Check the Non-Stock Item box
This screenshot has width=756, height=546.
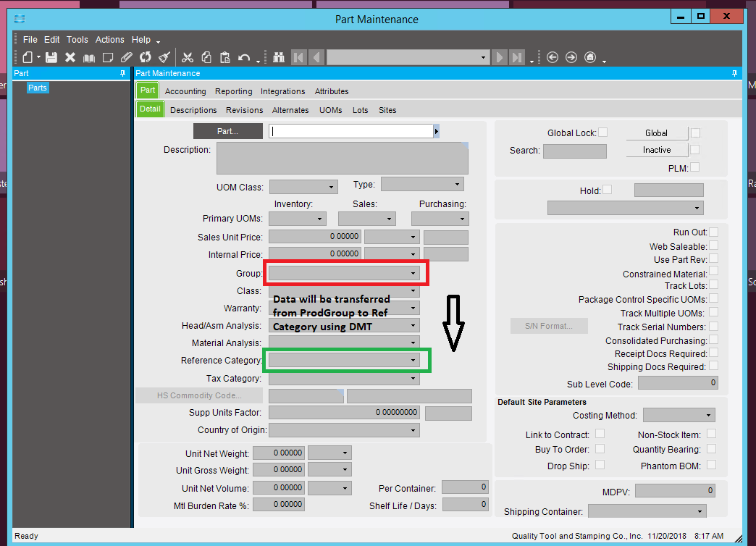[x=711, y=434]
